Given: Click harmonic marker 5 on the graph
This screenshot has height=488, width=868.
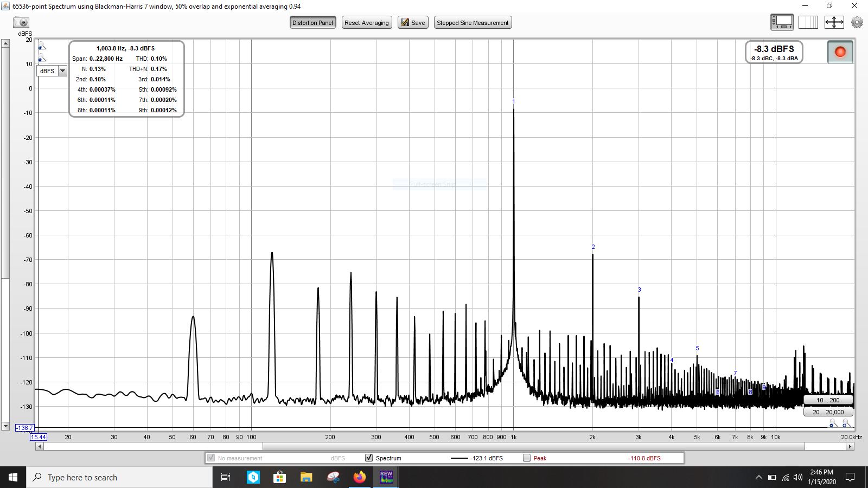Looking at the screenshot, I should pyautogui.click(x=697, y=349).
